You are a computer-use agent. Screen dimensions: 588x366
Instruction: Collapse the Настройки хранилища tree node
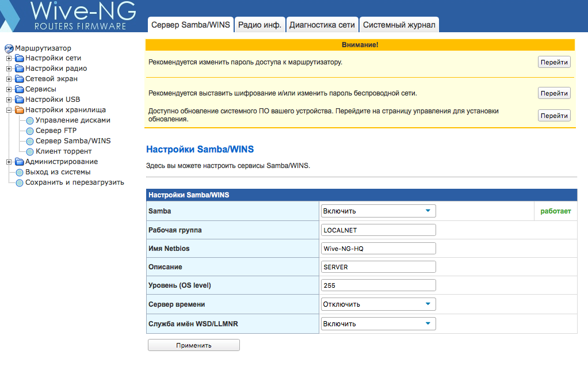(9, 110)
